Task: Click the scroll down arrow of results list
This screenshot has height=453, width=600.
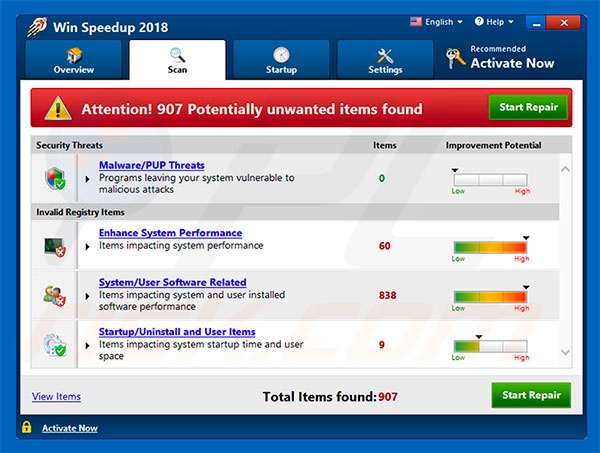Action: [x=565, y=352]
